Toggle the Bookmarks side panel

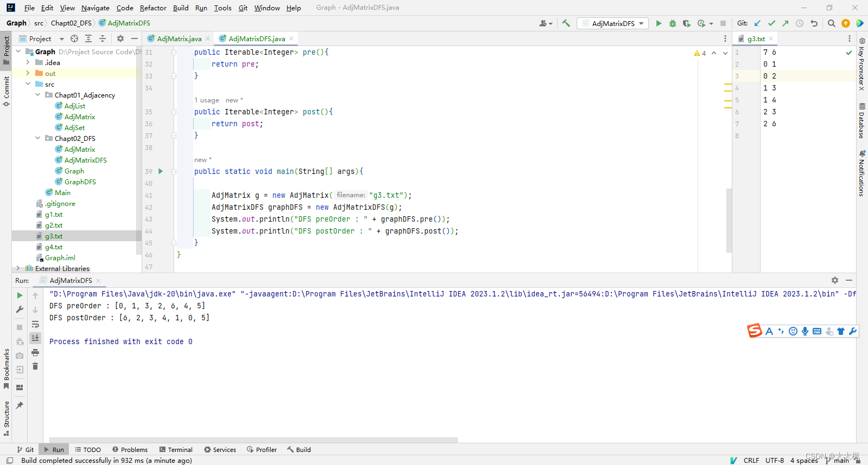(7, 369)
